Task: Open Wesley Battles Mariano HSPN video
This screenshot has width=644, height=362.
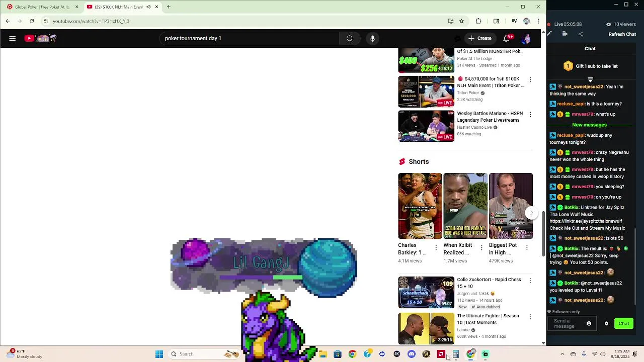Action: [490, 117]
